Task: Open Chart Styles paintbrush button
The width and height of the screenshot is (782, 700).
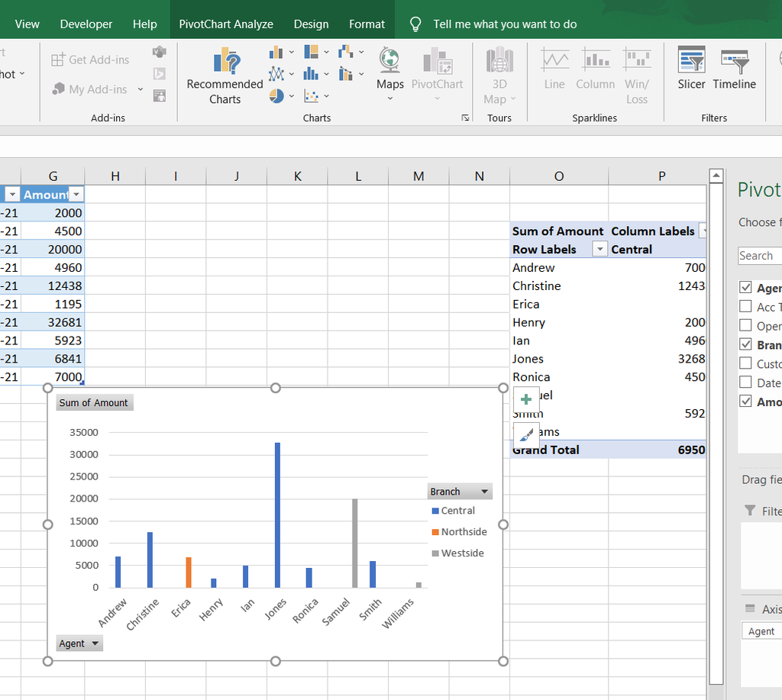Action: click(x=526, y=434)
